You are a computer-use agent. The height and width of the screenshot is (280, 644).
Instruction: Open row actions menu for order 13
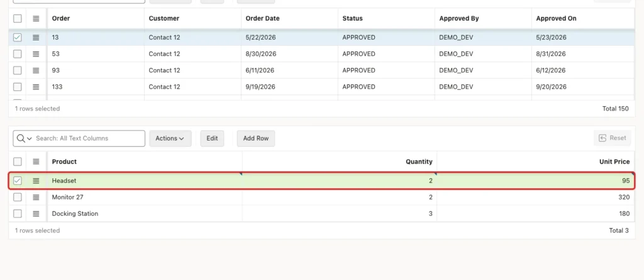pyautogui.click(x=36, y=37)
